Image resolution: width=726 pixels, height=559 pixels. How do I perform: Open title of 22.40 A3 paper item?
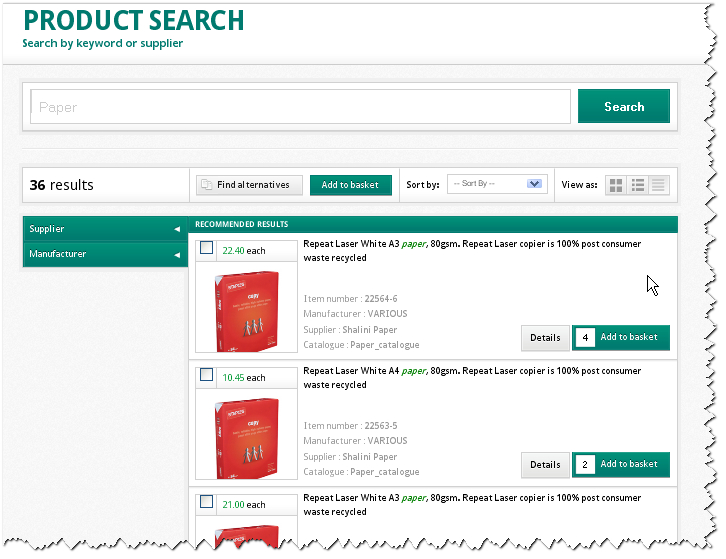[472, 251]
